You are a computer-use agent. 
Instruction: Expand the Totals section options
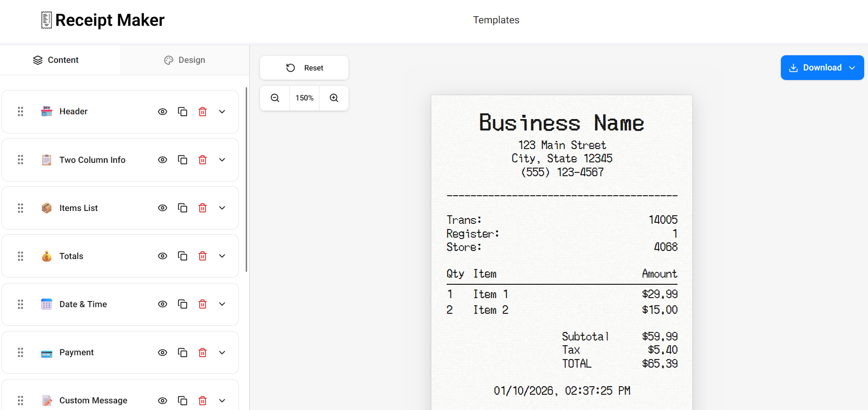pos(222,256)
